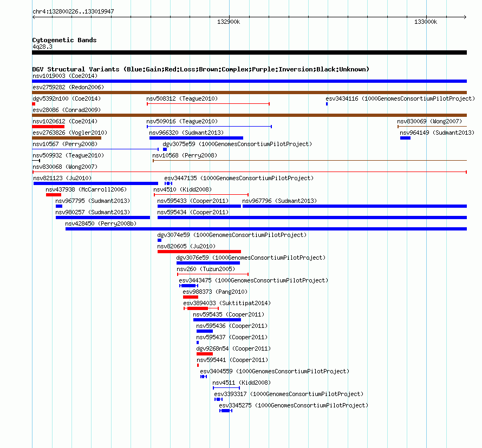Click the nsv595436 (Cooper2011) label
This screenshot has height=448, width=482.
[x=232, y=326]
